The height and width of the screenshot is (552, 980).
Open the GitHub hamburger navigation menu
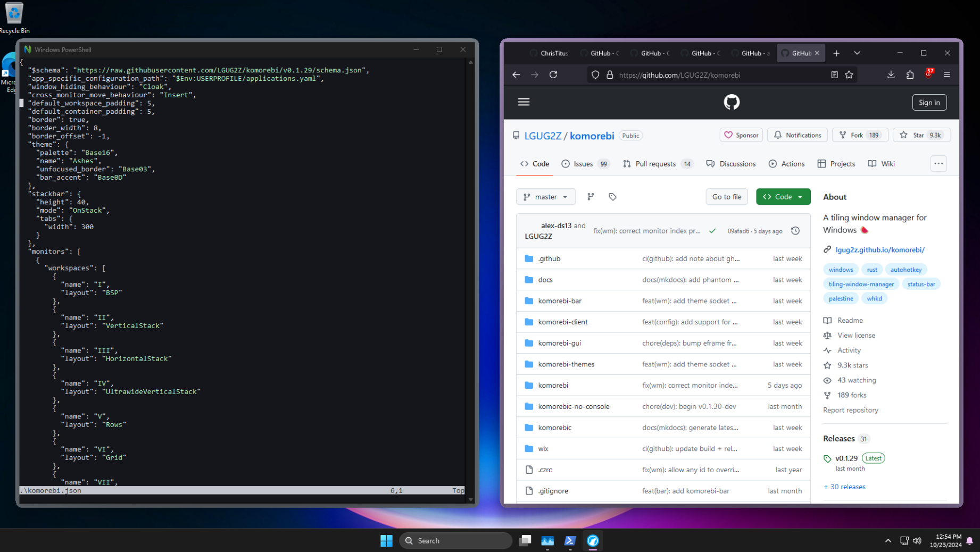click(x=524, y=102)
